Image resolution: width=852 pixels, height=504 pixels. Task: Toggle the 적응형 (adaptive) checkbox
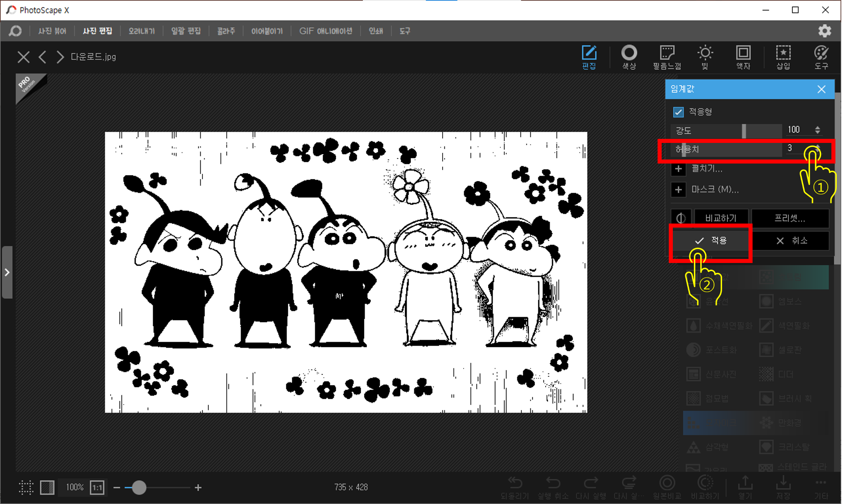[678, 112]
